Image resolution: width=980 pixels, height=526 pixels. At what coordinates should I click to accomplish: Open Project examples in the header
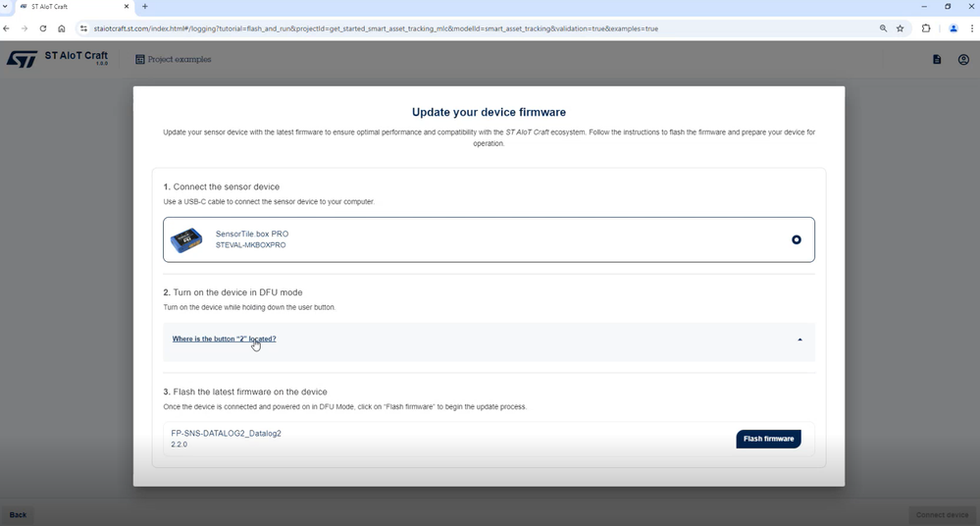tap(173, 60)
